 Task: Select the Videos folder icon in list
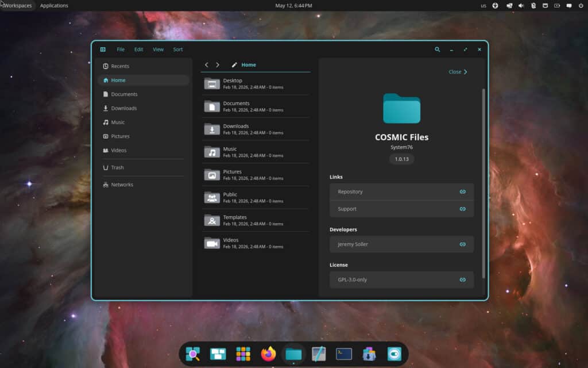tap(212, 243)
